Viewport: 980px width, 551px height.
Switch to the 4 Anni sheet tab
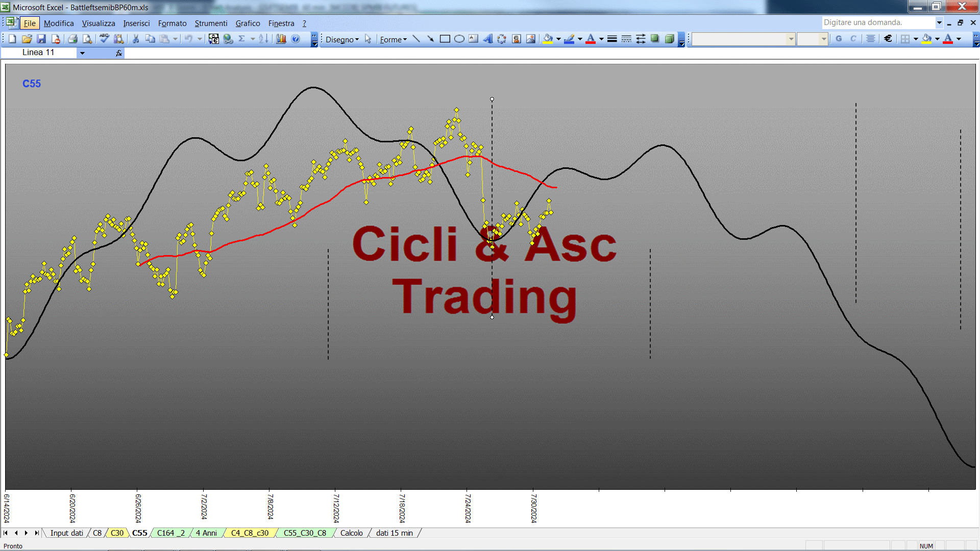point(206,533)
